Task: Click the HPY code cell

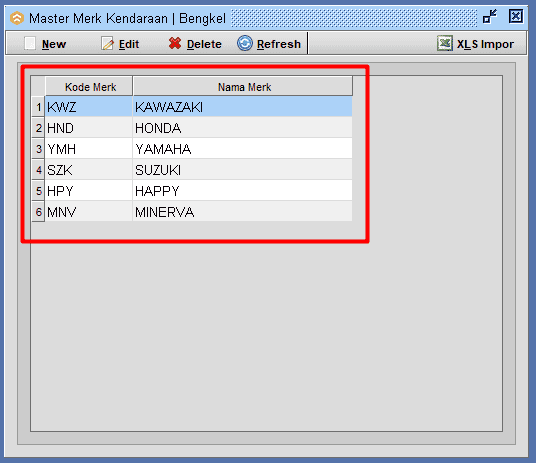Action: tap(89, 191)
